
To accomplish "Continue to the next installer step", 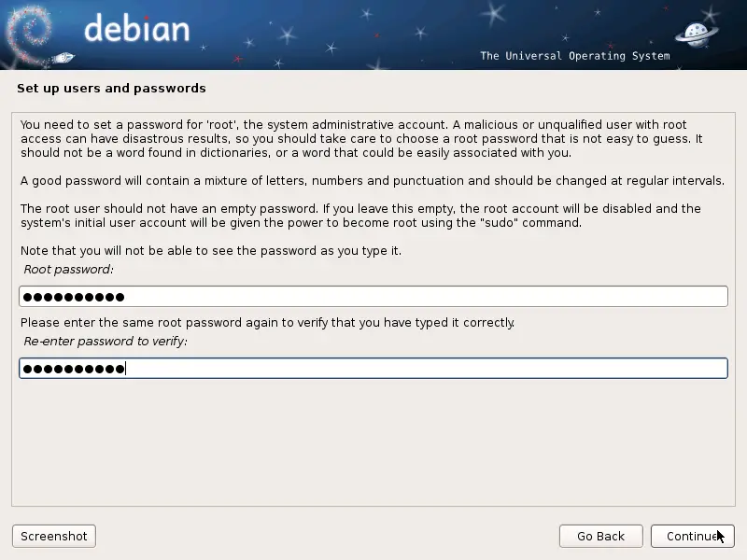I will [692, 536].
